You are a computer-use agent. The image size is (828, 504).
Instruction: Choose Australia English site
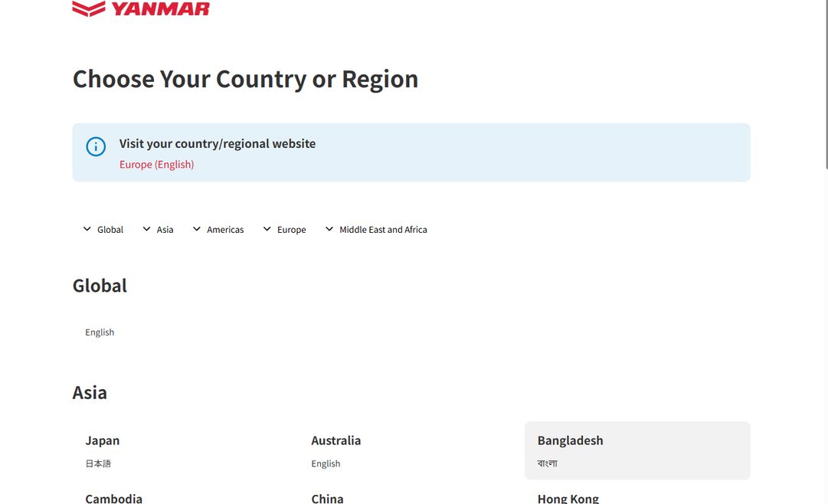[x=411, y=450]
